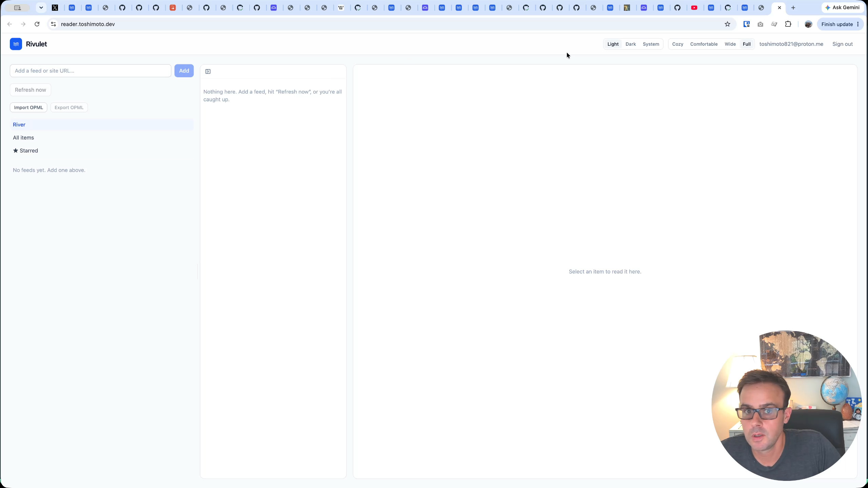Switch to the tab with the painting thumbnail favicon
This screenshot has width=868, height=488.
627,7
